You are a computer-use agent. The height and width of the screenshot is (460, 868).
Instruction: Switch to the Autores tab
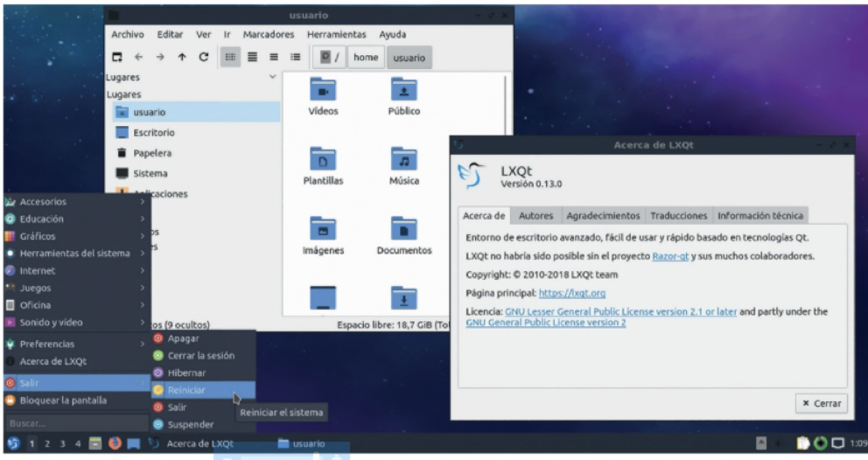535,215
